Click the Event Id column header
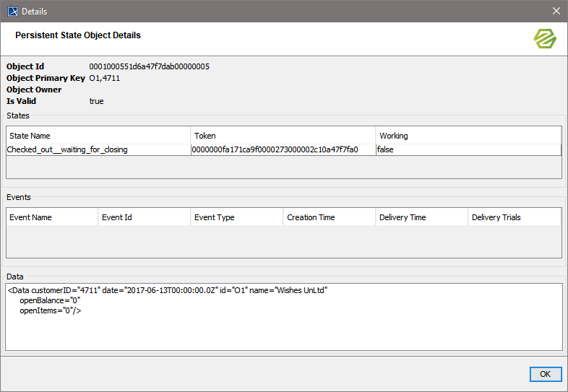Screen dimensions: 568x392 tap(145, 217)
